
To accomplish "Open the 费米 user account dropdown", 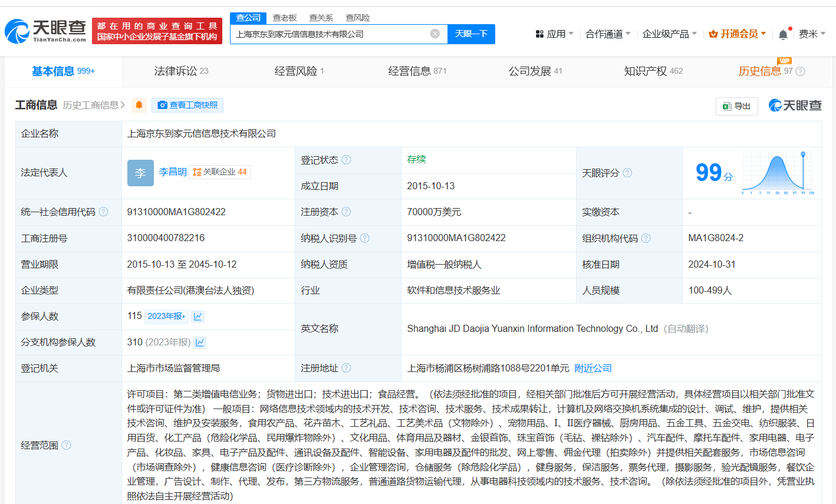I will point(812,34).
